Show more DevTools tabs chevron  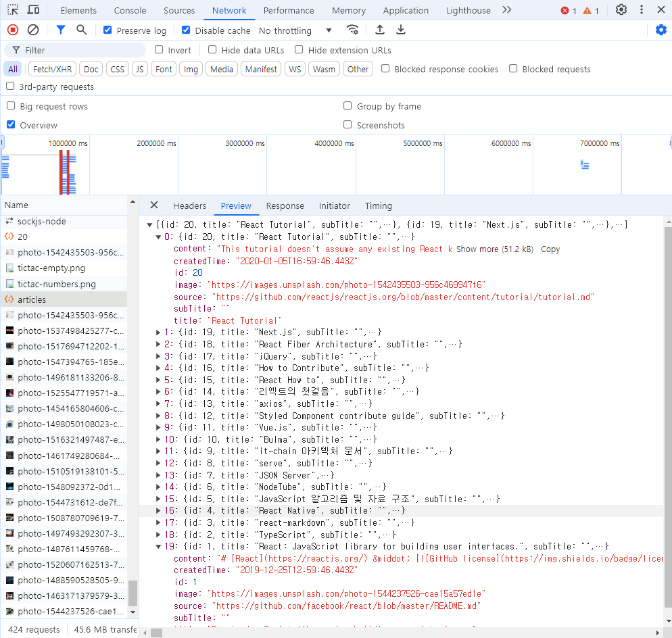pos(507,10)
